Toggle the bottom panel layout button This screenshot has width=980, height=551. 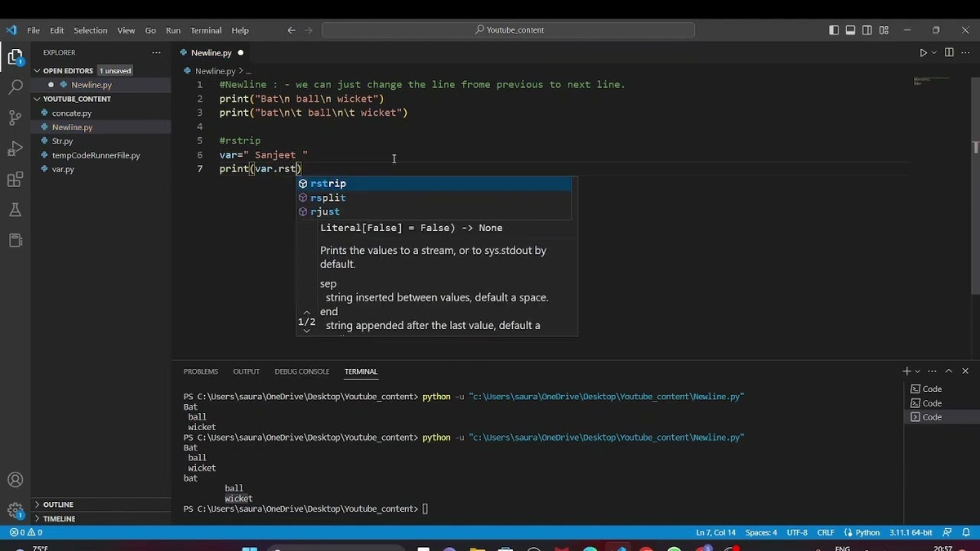point(850,30)
